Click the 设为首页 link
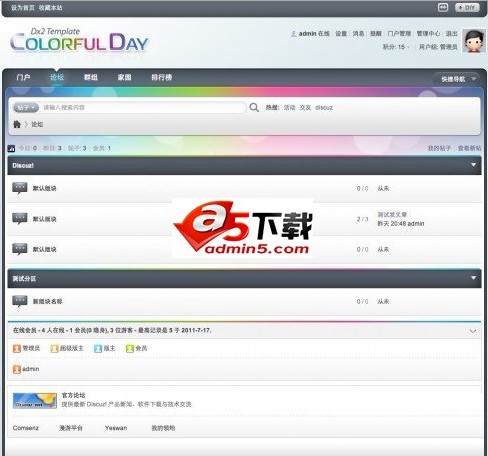Screen dimensions: 488x456 click(23, 7)
